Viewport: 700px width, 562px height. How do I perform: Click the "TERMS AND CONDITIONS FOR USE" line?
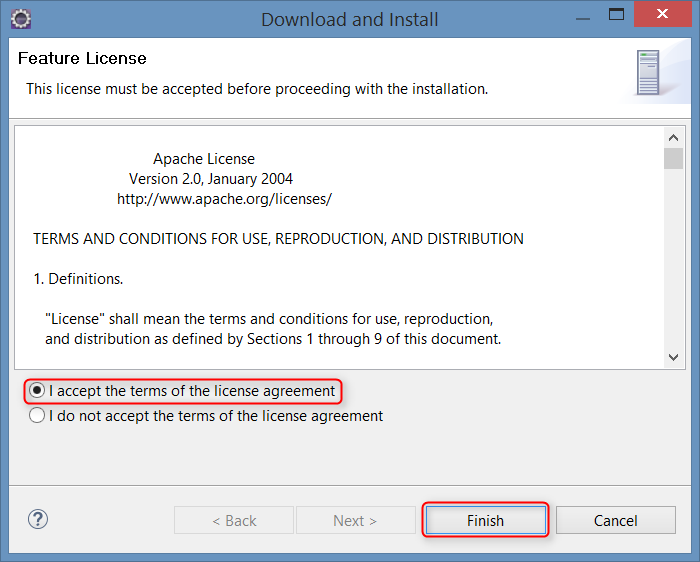pyautogui.click(x=278, y=239)
